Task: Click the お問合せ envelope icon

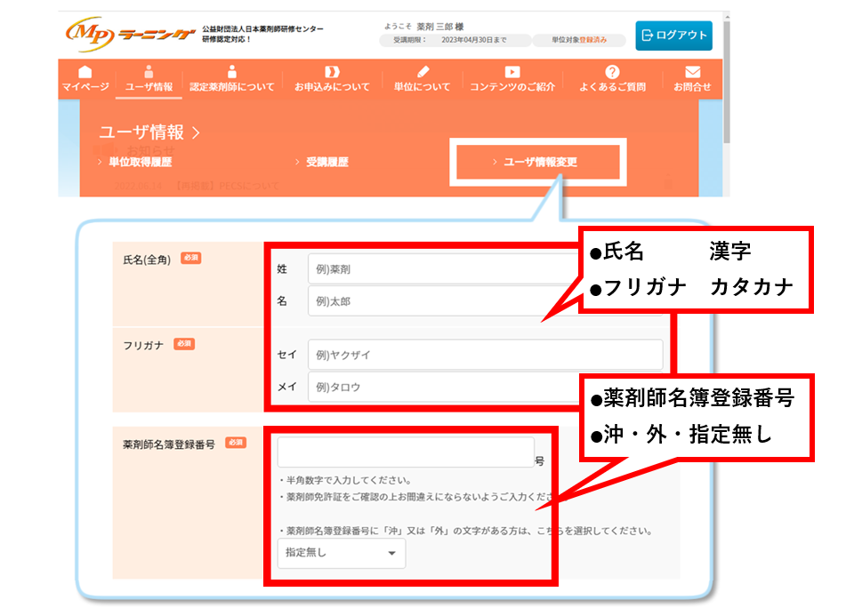Action: pos(692,71)
